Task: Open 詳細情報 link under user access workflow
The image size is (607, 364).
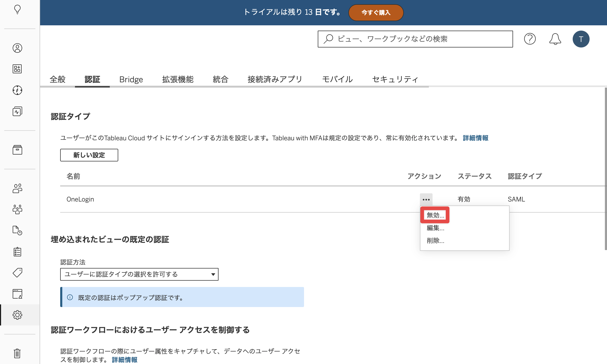Action: click(125, 360)
